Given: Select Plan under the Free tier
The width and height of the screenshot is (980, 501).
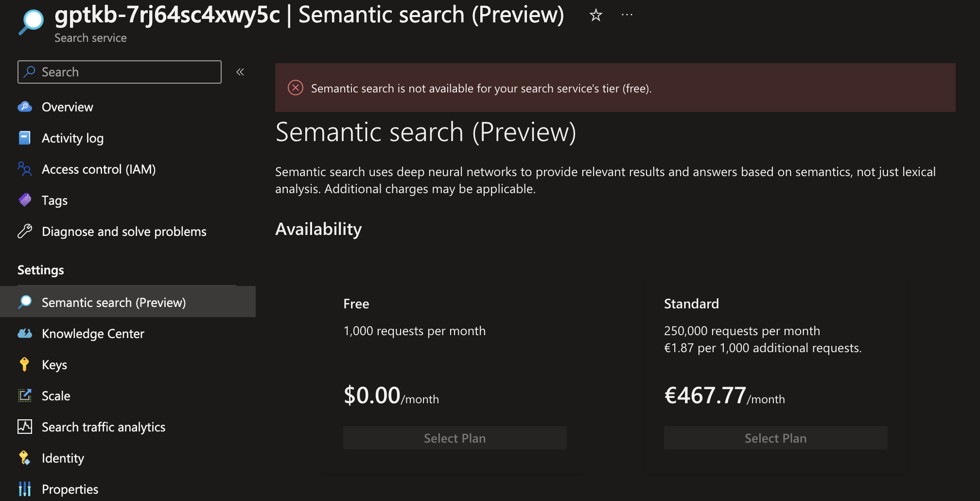Looking at the screenshot, I should [455, 438].
